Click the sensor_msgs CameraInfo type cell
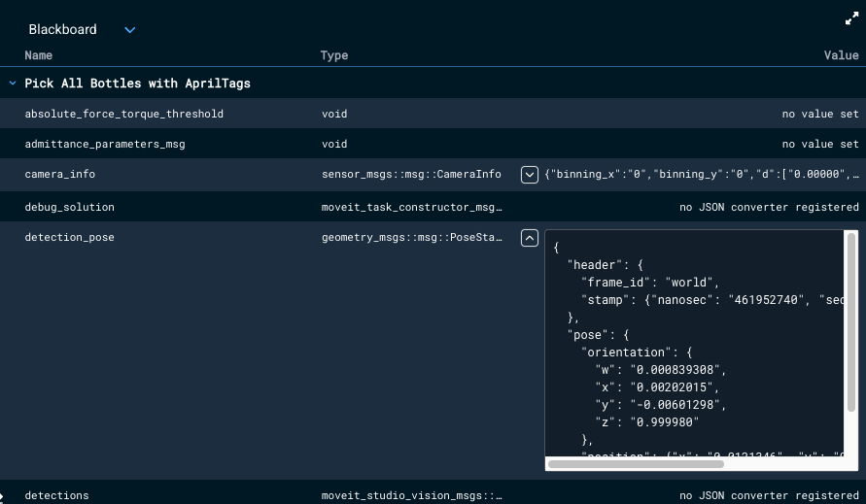The height and width of the screenshot is (504, 866). coord(411,175)
